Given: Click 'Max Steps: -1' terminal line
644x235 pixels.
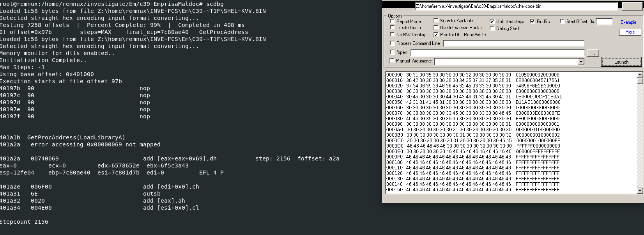Looking at the screenshot, I should click(x=22, y=67).
